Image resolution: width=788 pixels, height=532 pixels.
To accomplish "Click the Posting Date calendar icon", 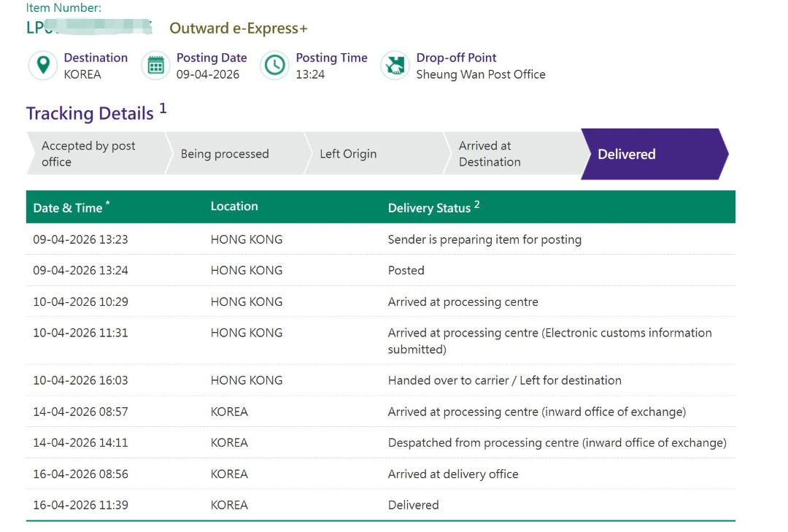I will click(155, 66).
